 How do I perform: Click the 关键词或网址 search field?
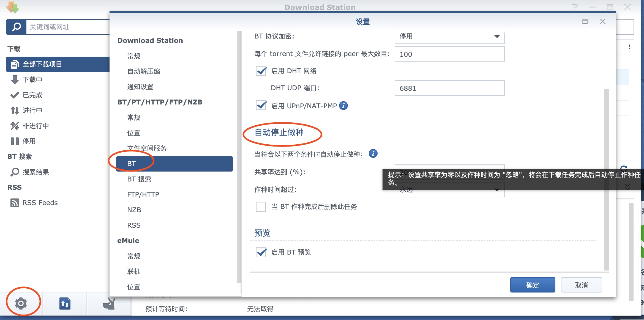tap(68, 27)
